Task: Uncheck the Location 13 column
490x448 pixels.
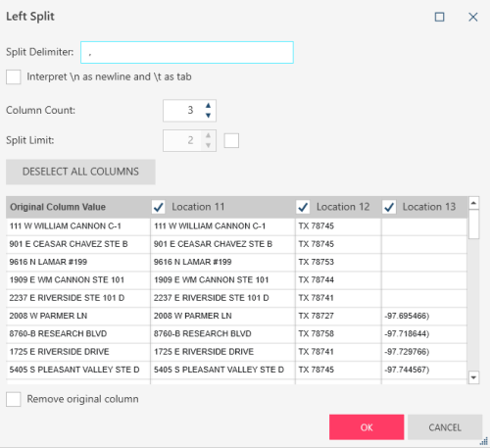Action: click(x=389, y=207)
